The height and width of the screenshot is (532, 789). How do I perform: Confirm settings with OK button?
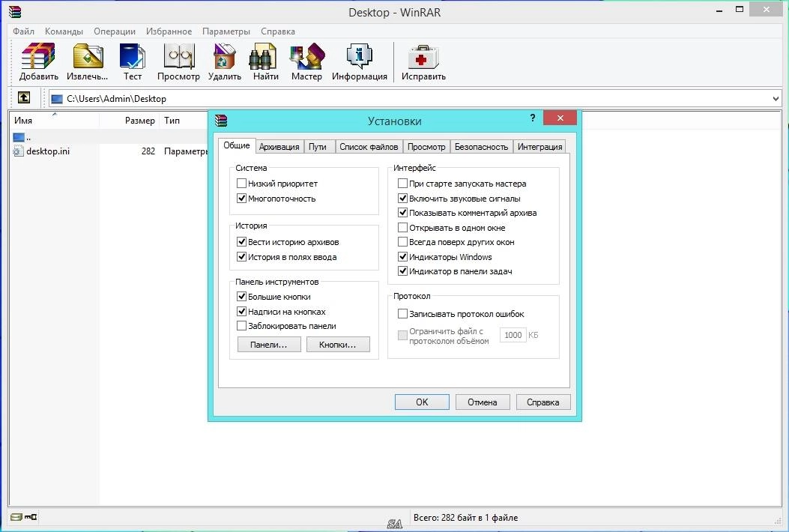point(422,402)
